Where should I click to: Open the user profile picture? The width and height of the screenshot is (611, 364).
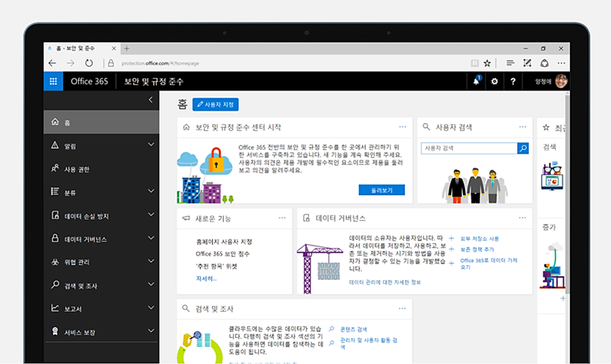point(561,81)
